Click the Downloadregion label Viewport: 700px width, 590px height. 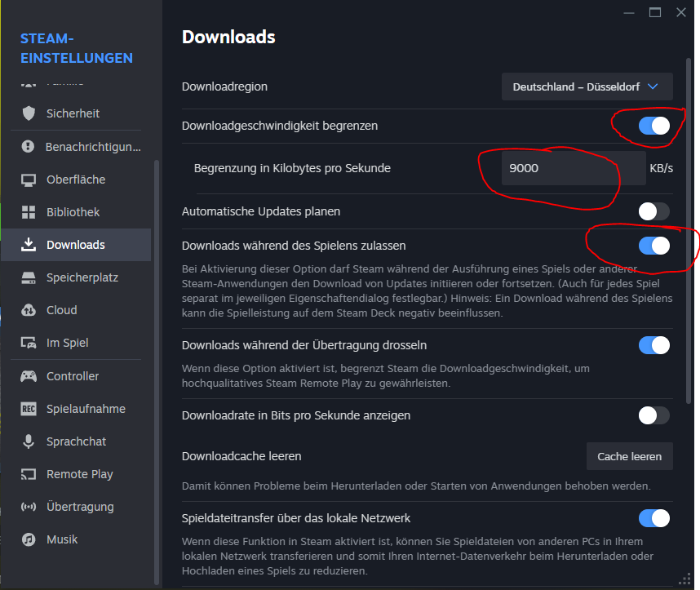(x=224, y=87)
